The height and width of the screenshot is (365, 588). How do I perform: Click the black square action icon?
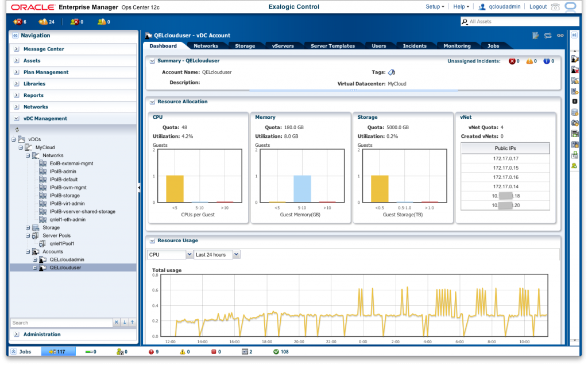click(x=575, y=102)
